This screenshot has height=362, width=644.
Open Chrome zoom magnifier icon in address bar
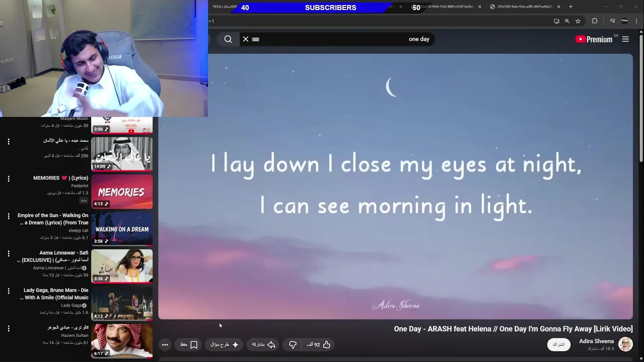[567, 21]
